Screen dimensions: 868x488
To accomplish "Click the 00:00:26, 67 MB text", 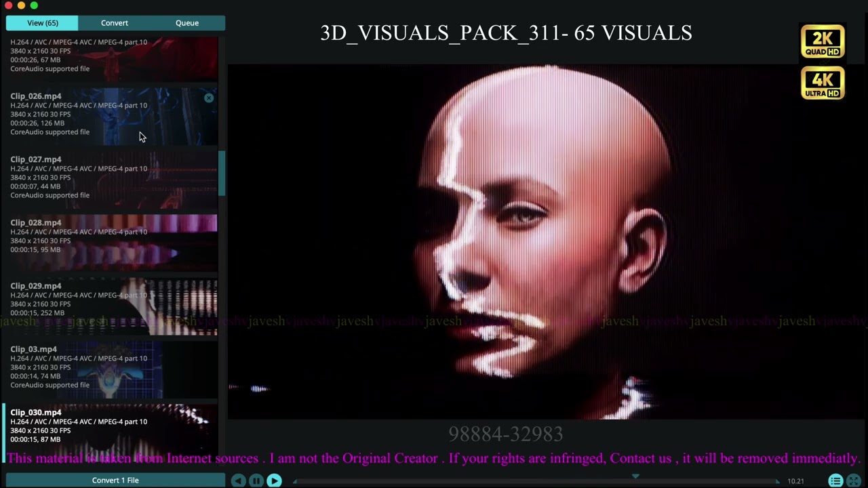I will [35, 60].
